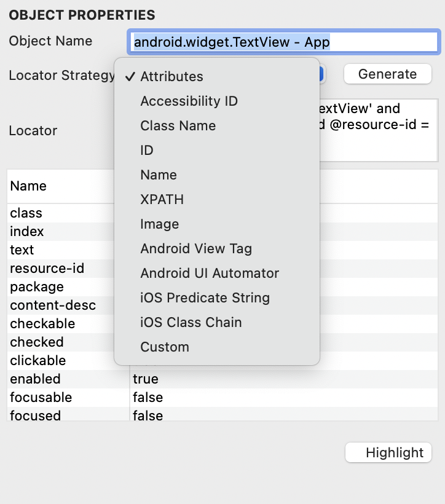445x504 pixels.
Task: Select iOS Predicate String option
Action: [x=205, y=297]
